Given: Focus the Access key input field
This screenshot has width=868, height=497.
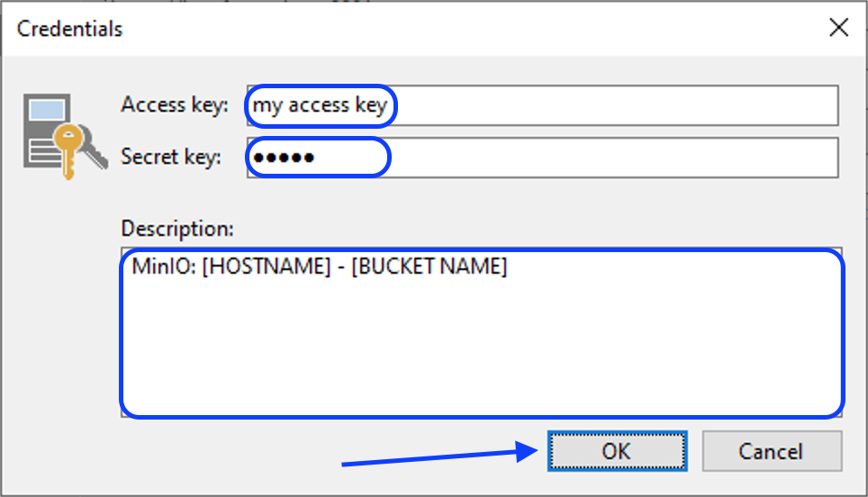Looking at the screenshot, I should coord(542,105).
